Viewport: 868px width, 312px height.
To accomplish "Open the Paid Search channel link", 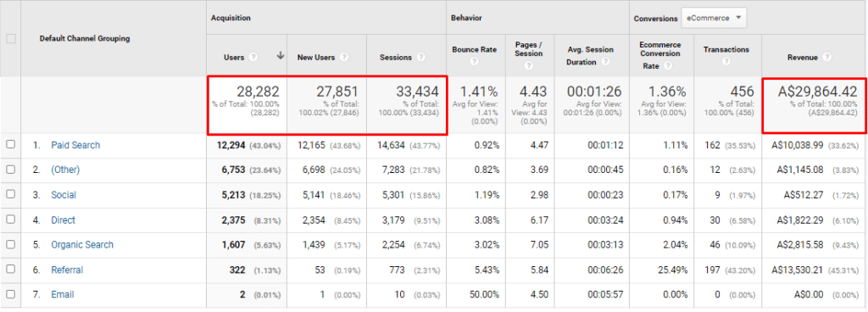I will click(x=75, y=145).
